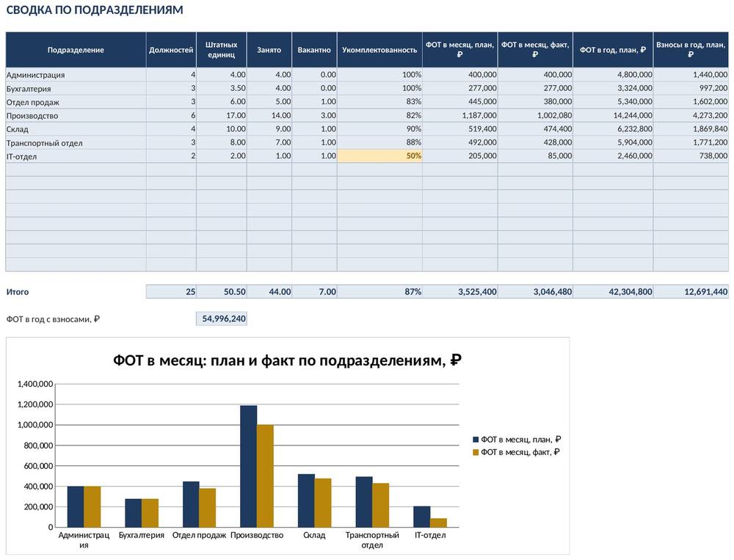
Task: Select the gold IT-отдел fact bar
Action: coord(438,523)
